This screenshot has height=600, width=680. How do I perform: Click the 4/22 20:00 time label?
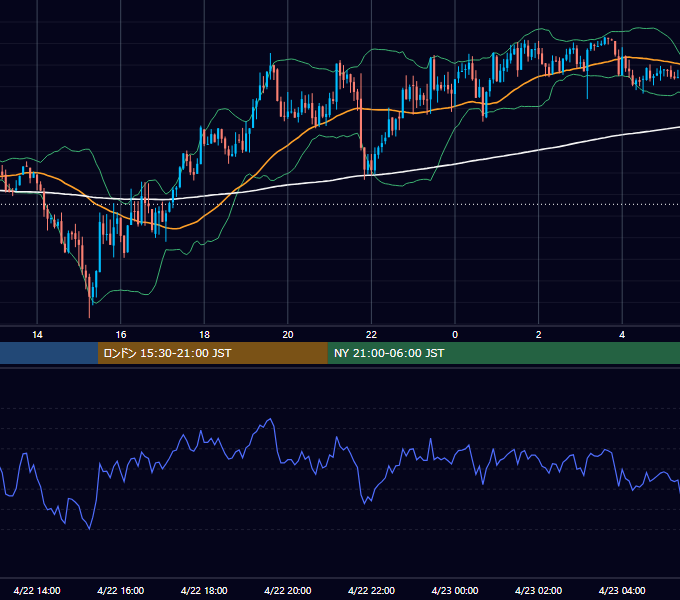[x=288, y=590]
